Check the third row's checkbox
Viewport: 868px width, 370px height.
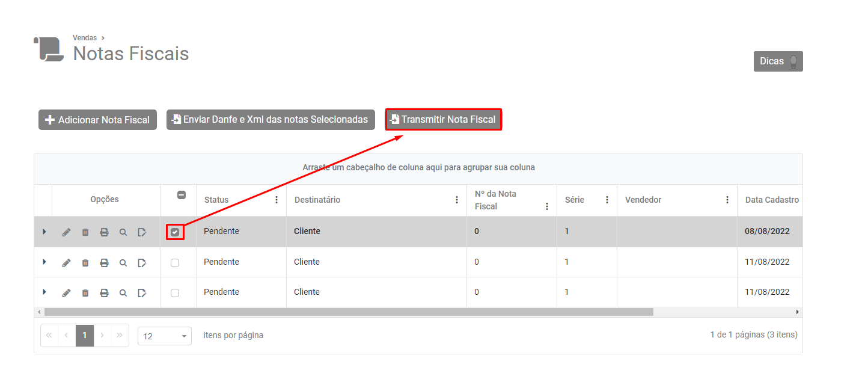pos(175,293)
